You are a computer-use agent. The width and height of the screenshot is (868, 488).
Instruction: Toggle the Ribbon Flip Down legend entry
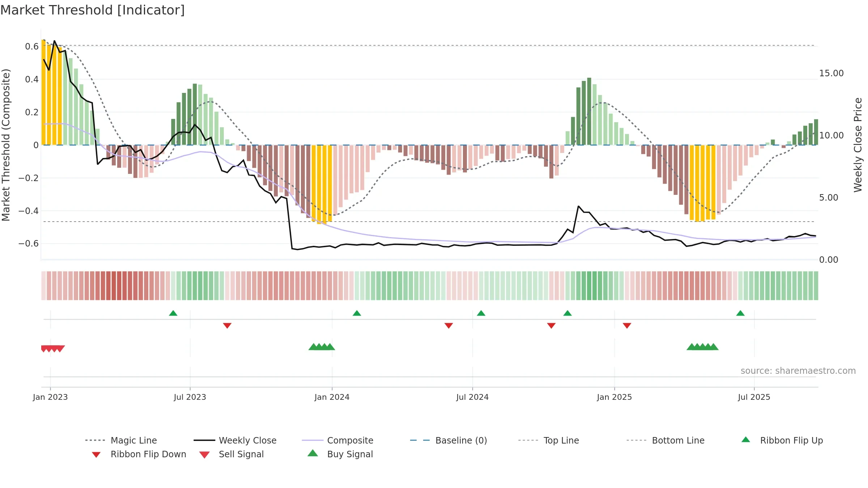click(x=139, y=454)
